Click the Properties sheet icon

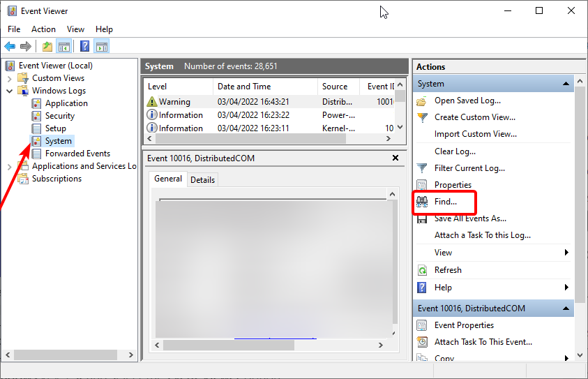422,185
